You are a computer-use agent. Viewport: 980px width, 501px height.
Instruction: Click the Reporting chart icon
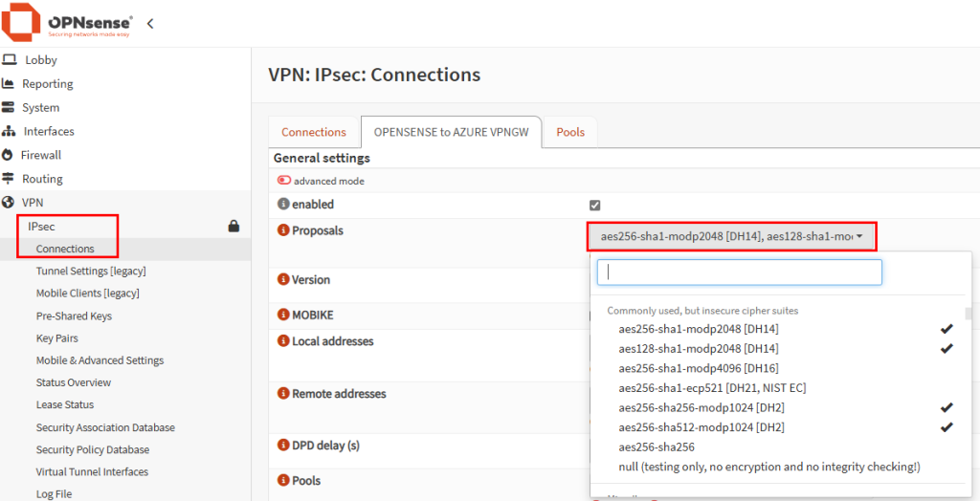click(x=8, y=84)
